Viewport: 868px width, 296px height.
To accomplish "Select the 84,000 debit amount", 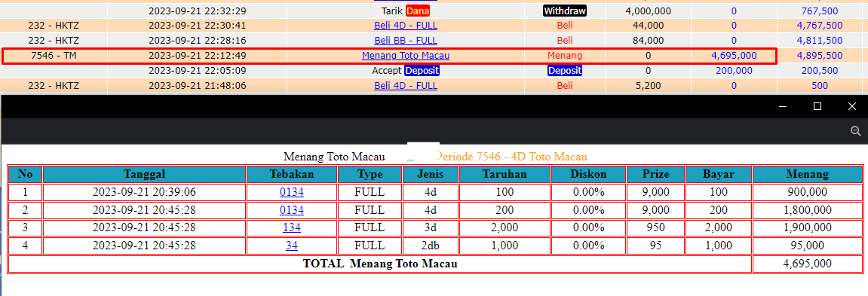I will 649,41.
